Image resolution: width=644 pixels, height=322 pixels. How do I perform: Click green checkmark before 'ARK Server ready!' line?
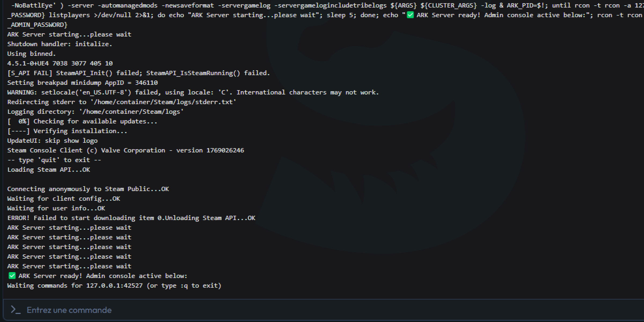pyautogui.click(x=12, y=276)
